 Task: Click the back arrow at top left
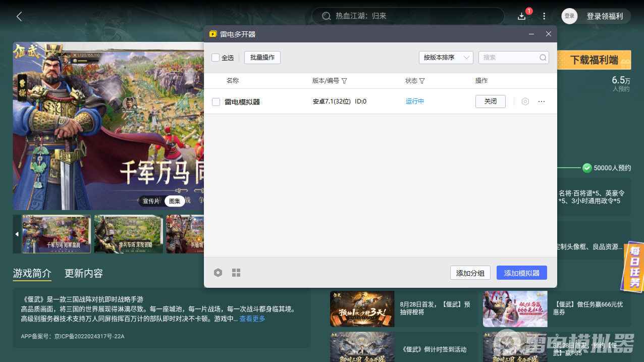pos(19,16)
